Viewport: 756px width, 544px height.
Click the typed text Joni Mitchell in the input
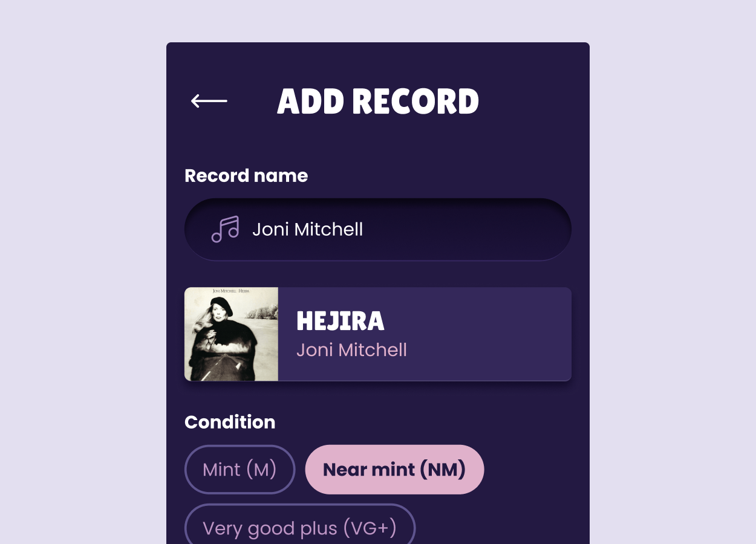[307, 230]
